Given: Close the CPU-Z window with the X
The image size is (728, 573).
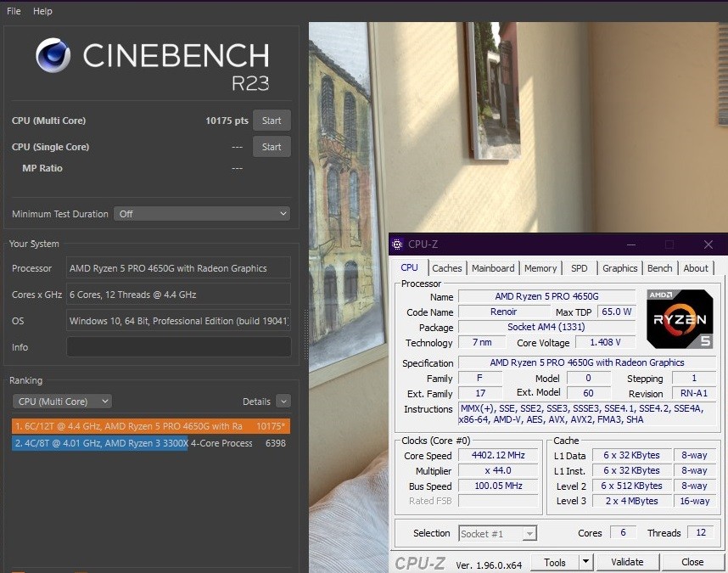Looking at the screenshot, I should (x=708, y=244).
